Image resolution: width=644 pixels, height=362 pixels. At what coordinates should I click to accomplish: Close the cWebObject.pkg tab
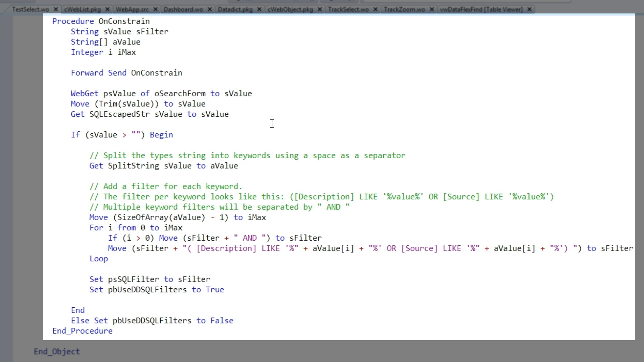coord(320,9)
